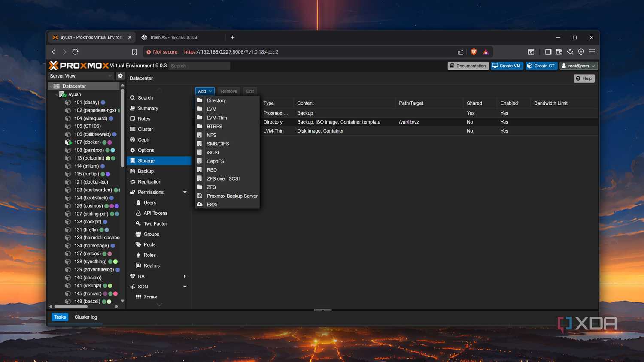This screenshot has height=362, width=644.
Task: Click the browser back arrow
Action: click(x=54, y=52)
